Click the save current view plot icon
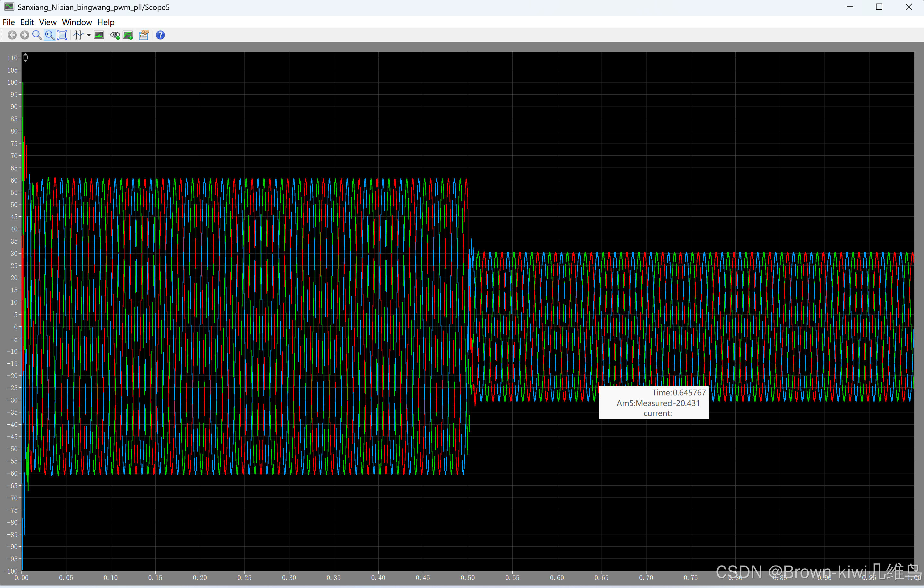 pyautogui.click(x=128, y=35)
